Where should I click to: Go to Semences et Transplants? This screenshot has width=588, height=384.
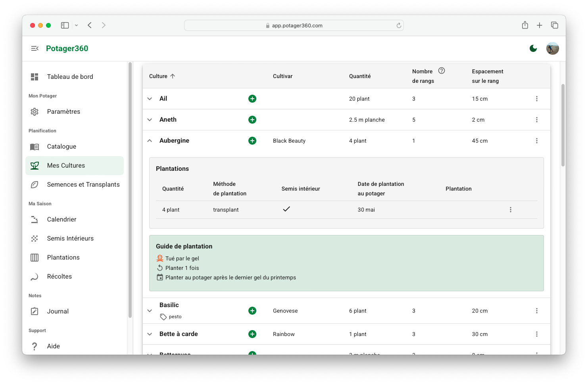(x=83, y=185)
